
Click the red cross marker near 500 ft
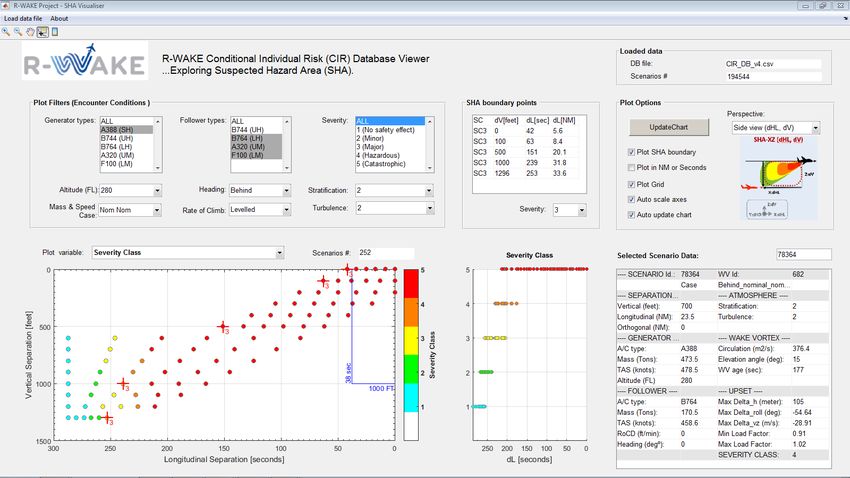coord(223,327)
